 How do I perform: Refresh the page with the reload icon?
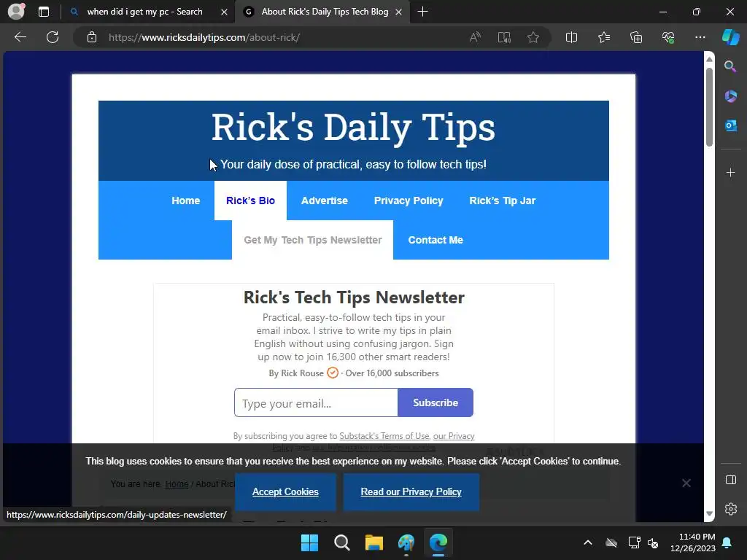point(53,37)
